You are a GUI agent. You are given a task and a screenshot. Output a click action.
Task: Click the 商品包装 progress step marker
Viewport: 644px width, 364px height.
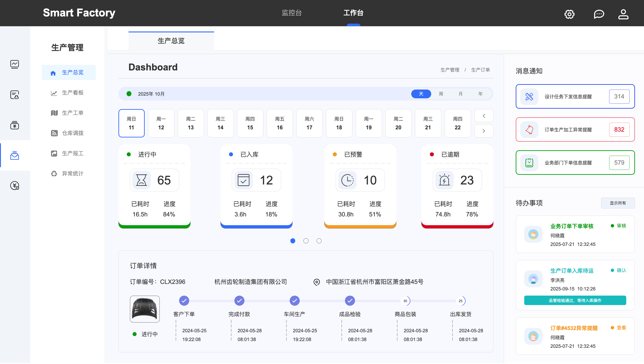pyautogui.click(x=405, y=301)
